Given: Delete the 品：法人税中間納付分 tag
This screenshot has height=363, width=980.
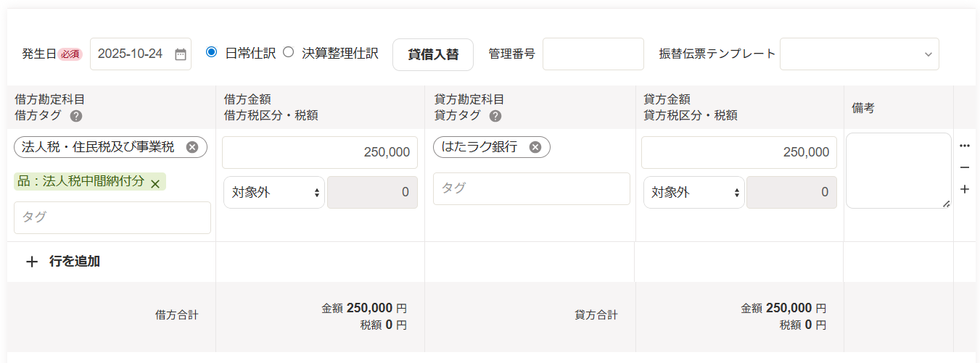Looking at the screenshot, I should coord(155,184).
